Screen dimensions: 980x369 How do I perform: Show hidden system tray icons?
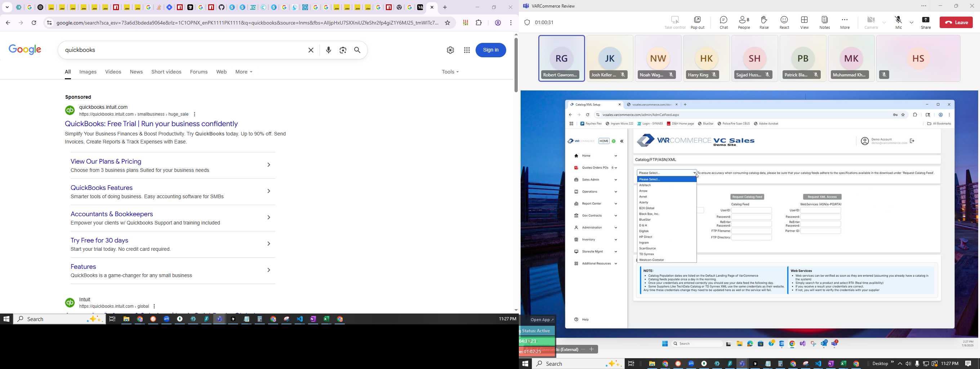[900, 364]
